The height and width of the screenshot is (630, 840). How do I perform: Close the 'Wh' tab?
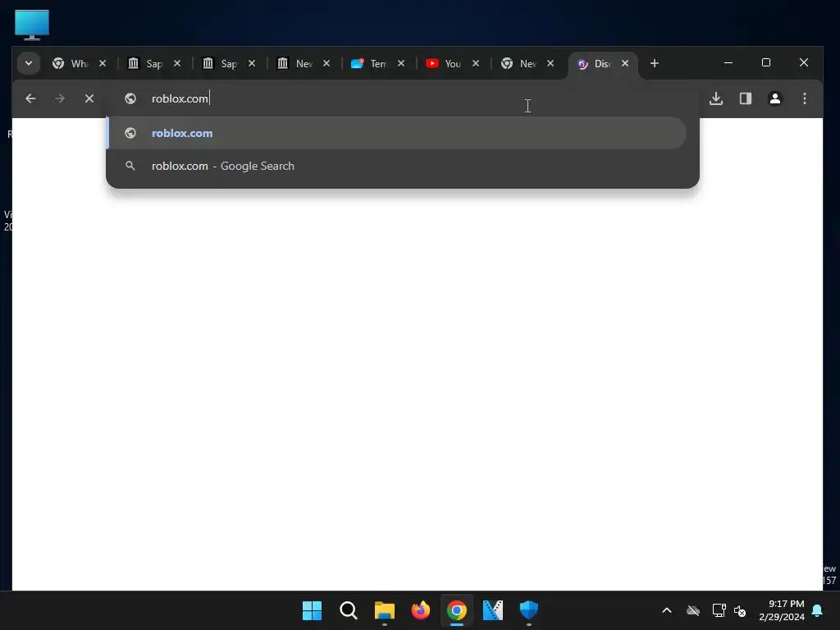(x=103, y=63)
